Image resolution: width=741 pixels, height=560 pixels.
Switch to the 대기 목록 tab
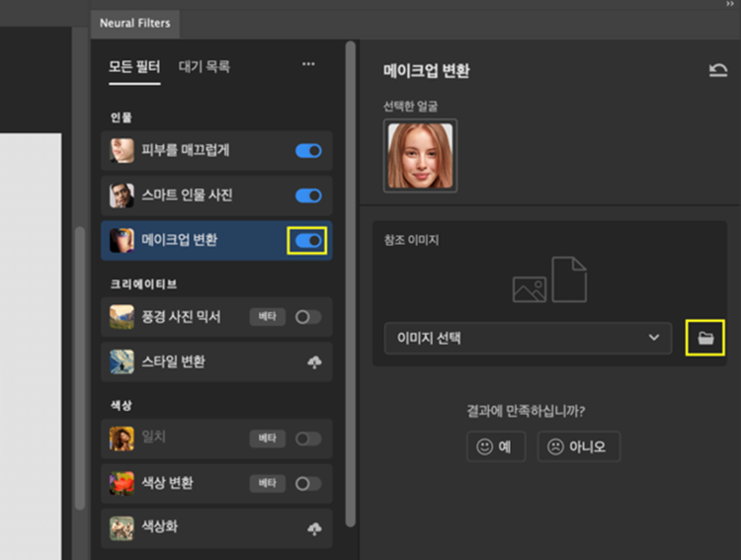tap(205, 66)
